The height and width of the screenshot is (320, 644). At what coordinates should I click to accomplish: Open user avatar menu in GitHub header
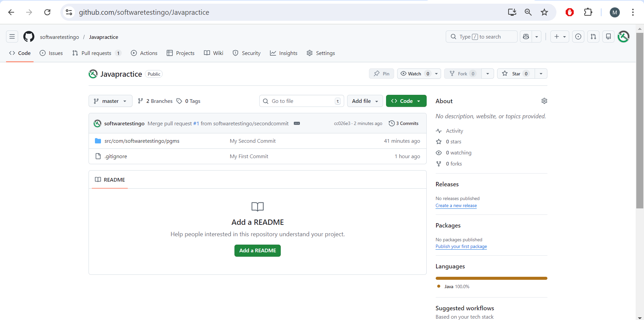click(624, 37)
